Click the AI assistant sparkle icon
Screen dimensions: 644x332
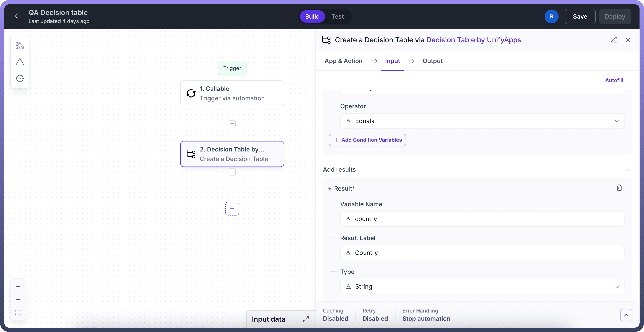[20, 45]
